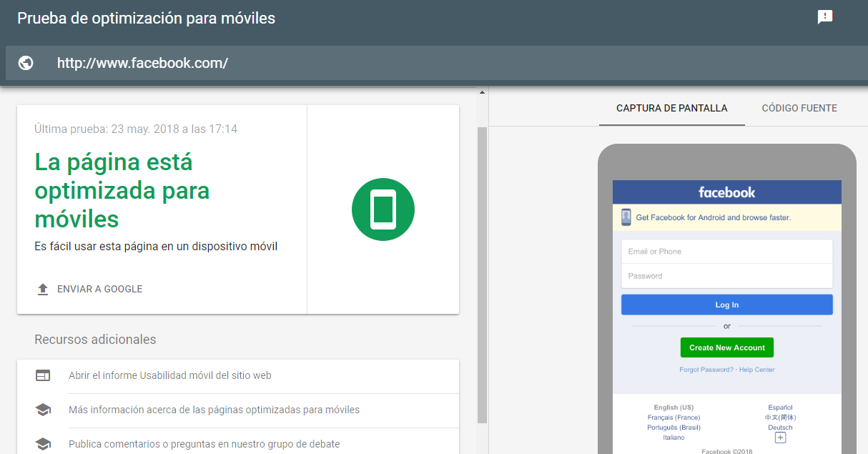This screenshot has height=454, width=868.
Task: Select Português (Brasil) language
Action: 674,428
